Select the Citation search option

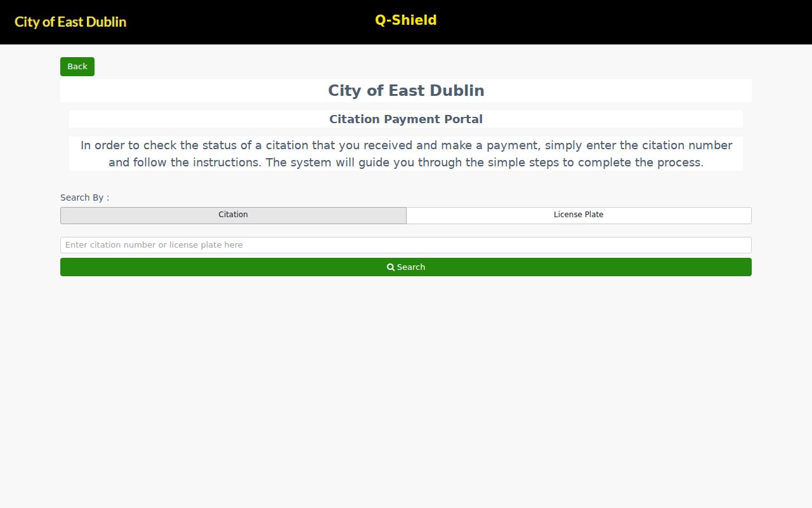(233, 215)
